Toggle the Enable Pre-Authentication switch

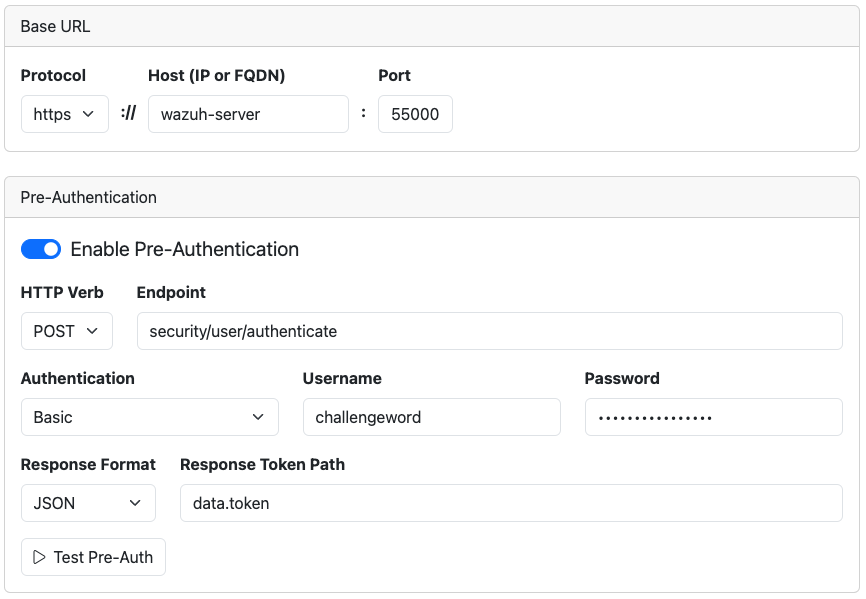click(41, 250)
